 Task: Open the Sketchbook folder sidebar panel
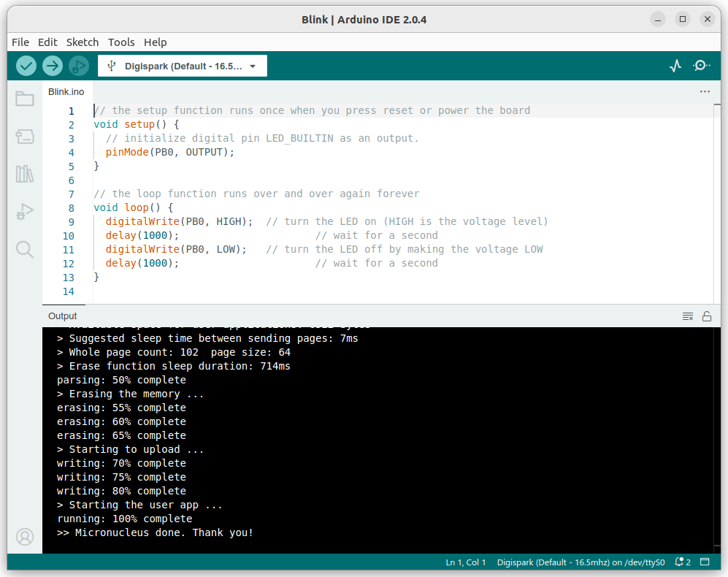click(x=25, y=99)
